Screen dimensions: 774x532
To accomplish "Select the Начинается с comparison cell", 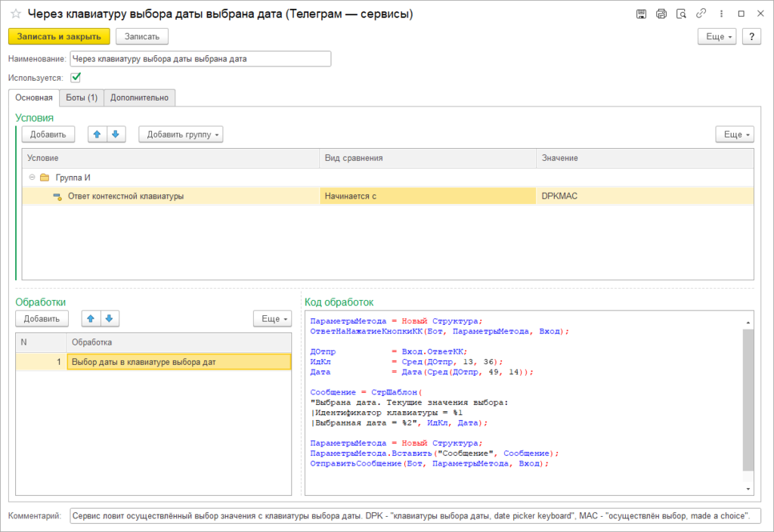I will point(428,196).
